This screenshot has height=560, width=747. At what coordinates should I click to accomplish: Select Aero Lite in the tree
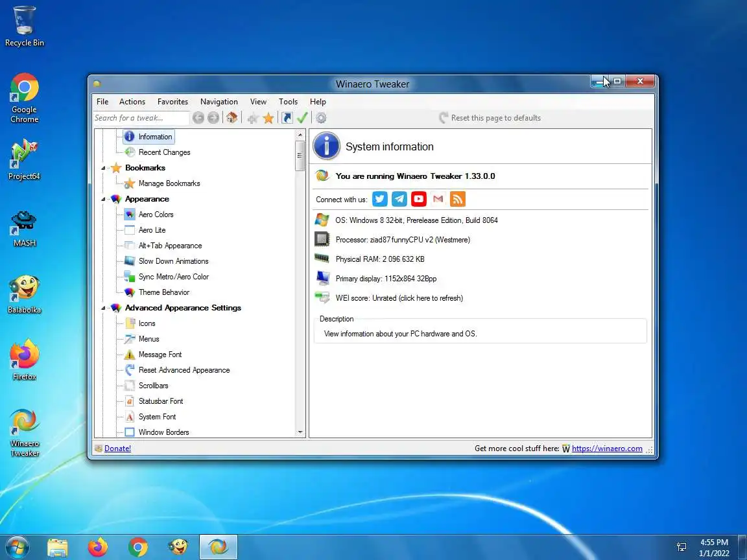pyautogui.click(x=152, y=230)
